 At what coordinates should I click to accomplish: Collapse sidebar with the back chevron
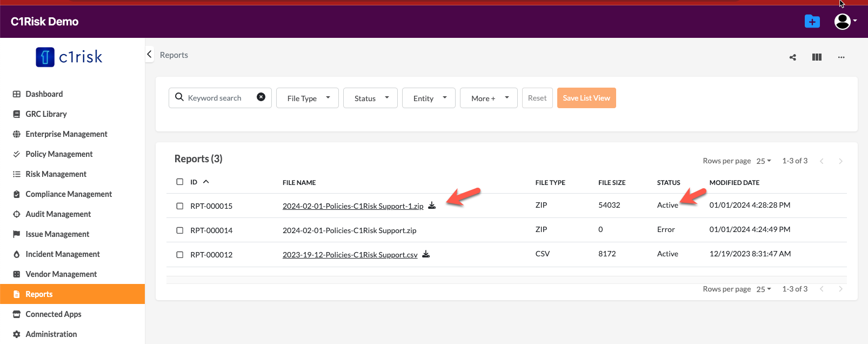pyautogui.click(x=150, y=54)
